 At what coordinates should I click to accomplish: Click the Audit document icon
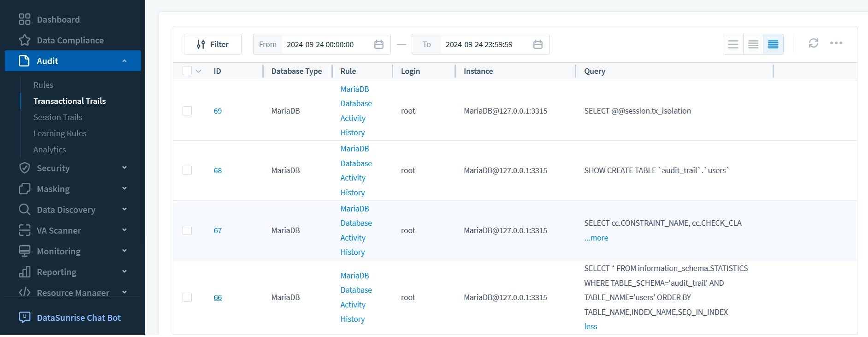click(24, 61)
